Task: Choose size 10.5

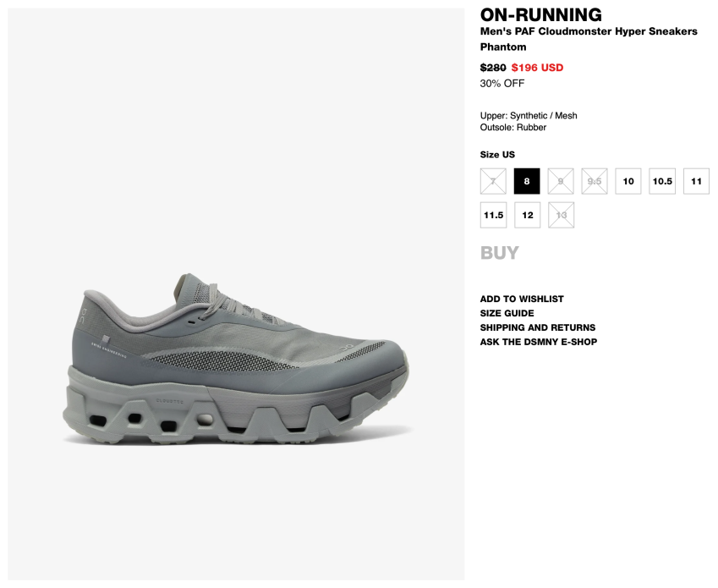Action: pyautogui.click(x=662, y=181)
